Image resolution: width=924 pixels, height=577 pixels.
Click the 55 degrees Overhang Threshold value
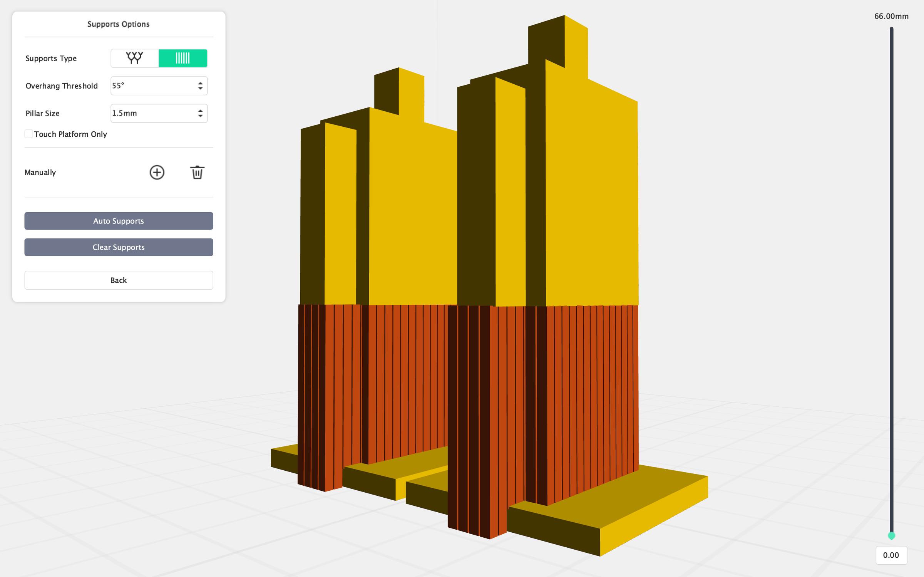tap(119, 86)
